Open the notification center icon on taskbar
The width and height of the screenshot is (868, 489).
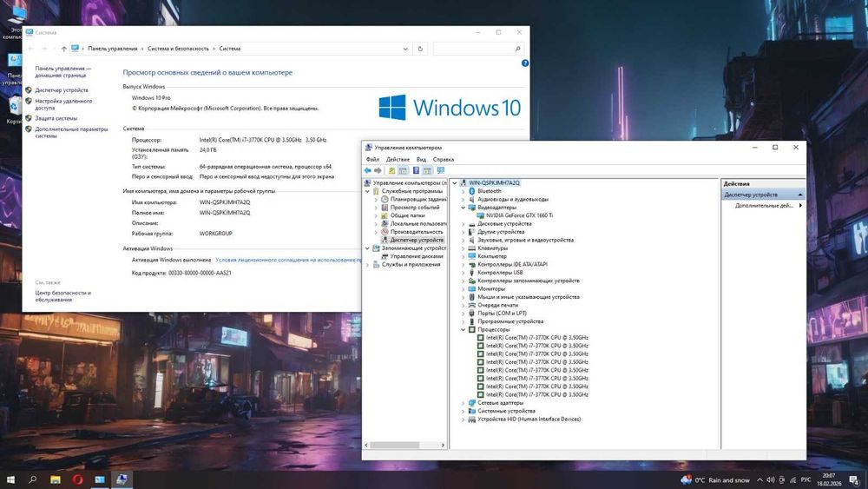[x=854, y=480]
